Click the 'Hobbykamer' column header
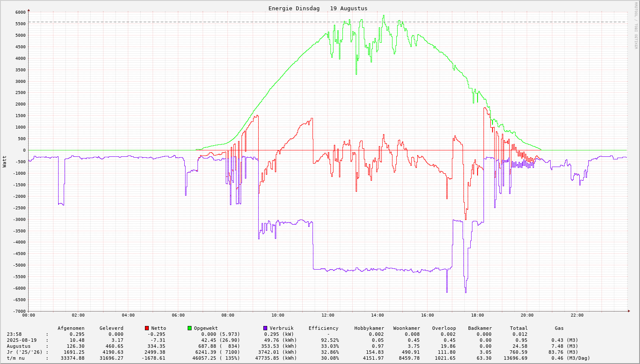The image size is (640, 364). [x=369, y=328]
